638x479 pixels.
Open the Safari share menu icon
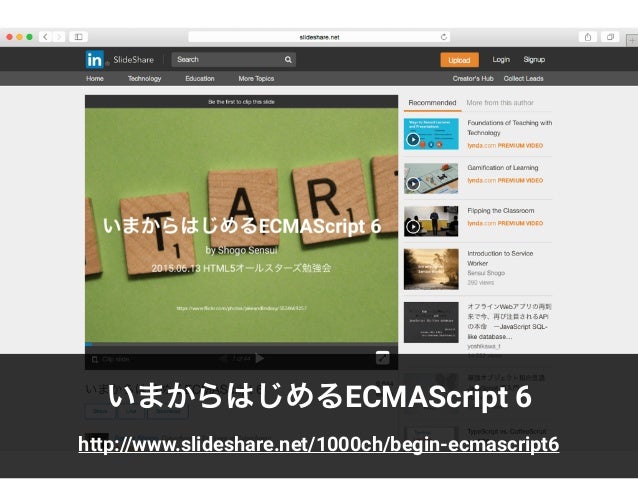point(588,37)
